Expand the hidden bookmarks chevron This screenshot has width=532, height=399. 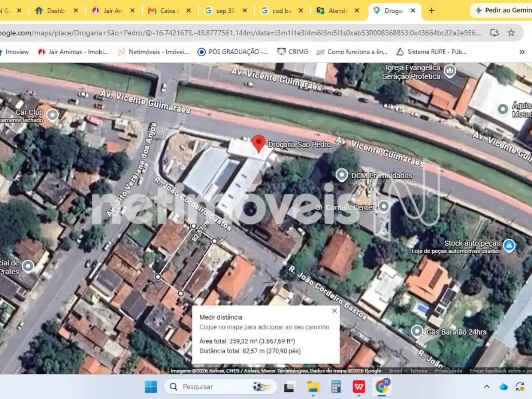(522, 52)
